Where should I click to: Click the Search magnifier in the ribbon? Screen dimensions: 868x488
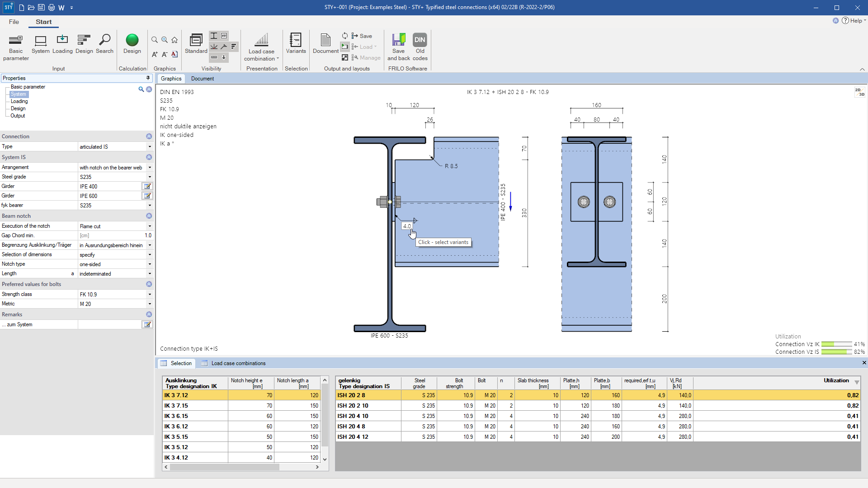[x=104, y=44]
